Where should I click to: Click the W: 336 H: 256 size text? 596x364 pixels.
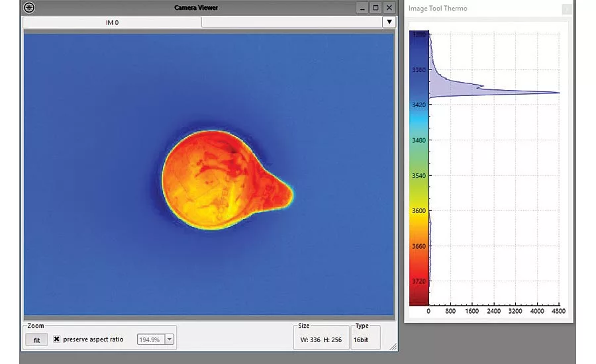pos(321,340)
